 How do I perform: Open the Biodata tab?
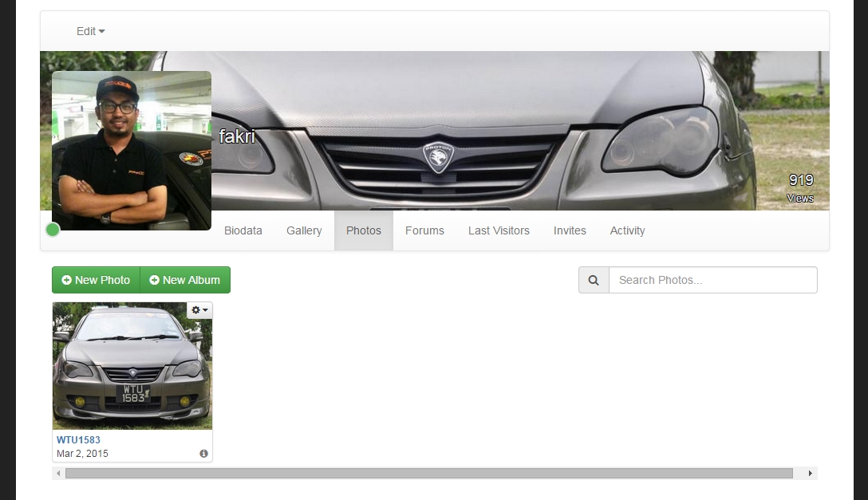(x=243, y=230)
